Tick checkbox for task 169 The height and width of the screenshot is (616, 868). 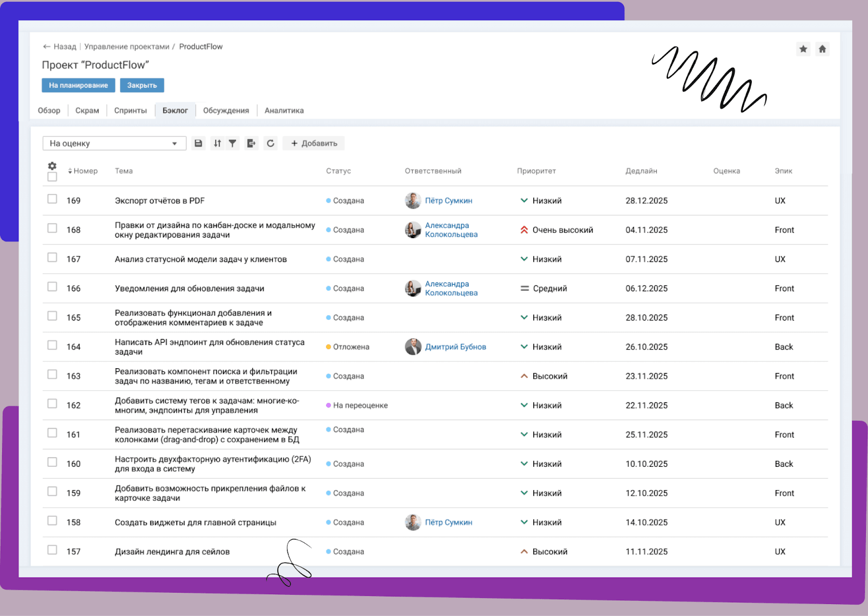(52, 199)
